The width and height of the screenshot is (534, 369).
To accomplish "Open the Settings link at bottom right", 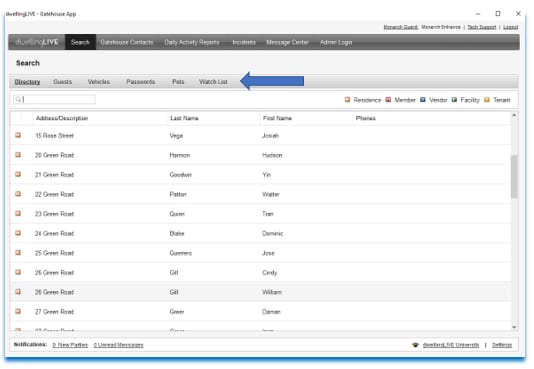I will [x=502, y=345].
